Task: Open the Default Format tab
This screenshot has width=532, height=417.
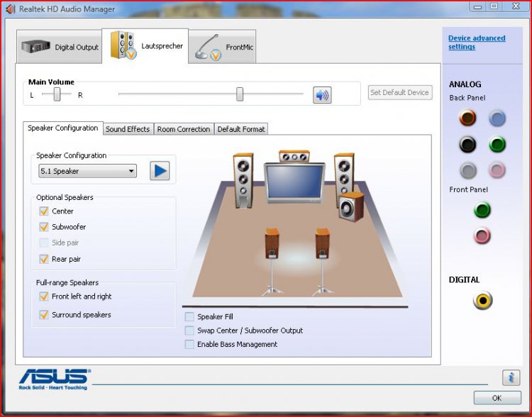Action: tap(241, 129)
